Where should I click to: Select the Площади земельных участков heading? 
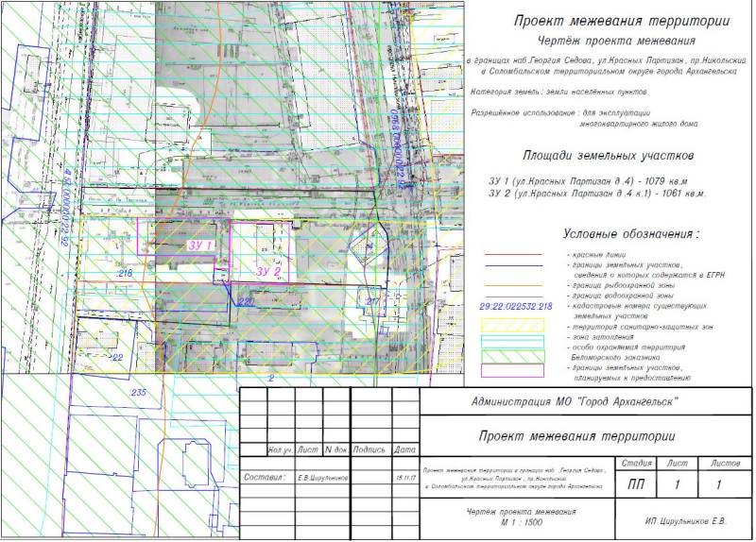point(608,155)
